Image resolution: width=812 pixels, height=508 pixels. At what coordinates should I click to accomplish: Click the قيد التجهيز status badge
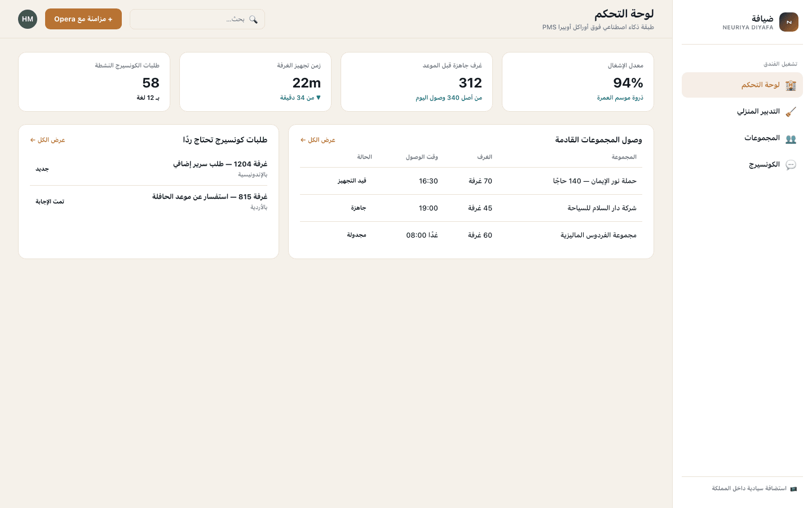pos(352,181)
